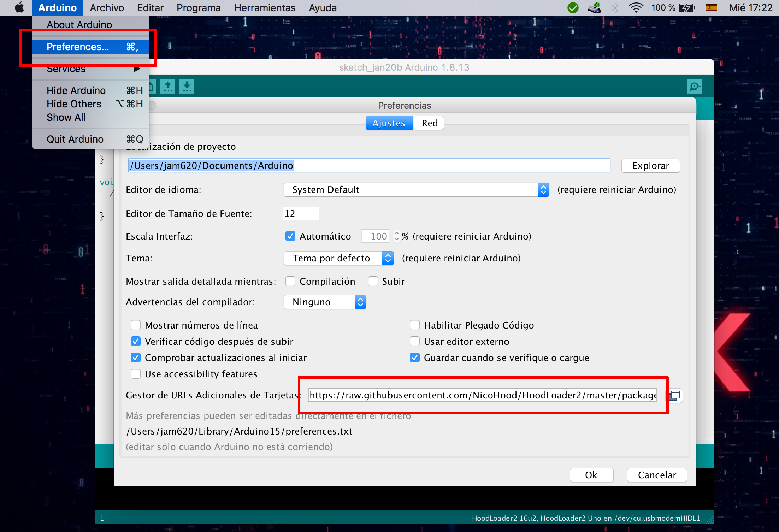Uncheck Guardar cuando se verifique o cargue
This screenshot has width=779, height=532.
[x=415, y=357]
